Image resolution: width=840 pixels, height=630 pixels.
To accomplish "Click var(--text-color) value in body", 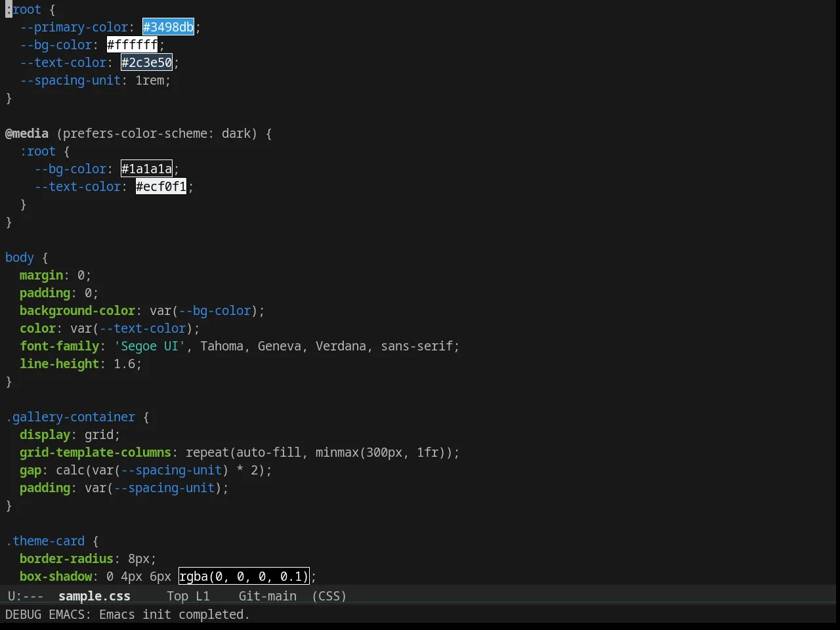I will pos(131,328).
